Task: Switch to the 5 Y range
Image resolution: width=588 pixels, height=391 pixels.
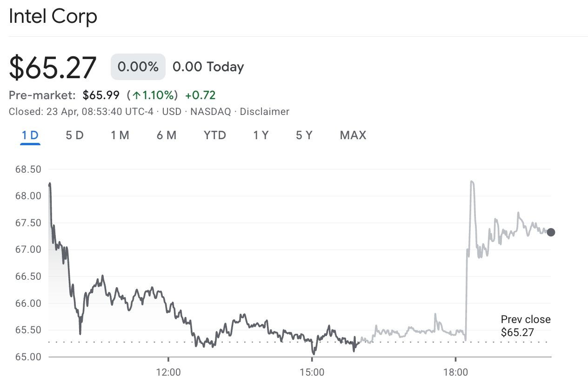Action: (304, 135)
